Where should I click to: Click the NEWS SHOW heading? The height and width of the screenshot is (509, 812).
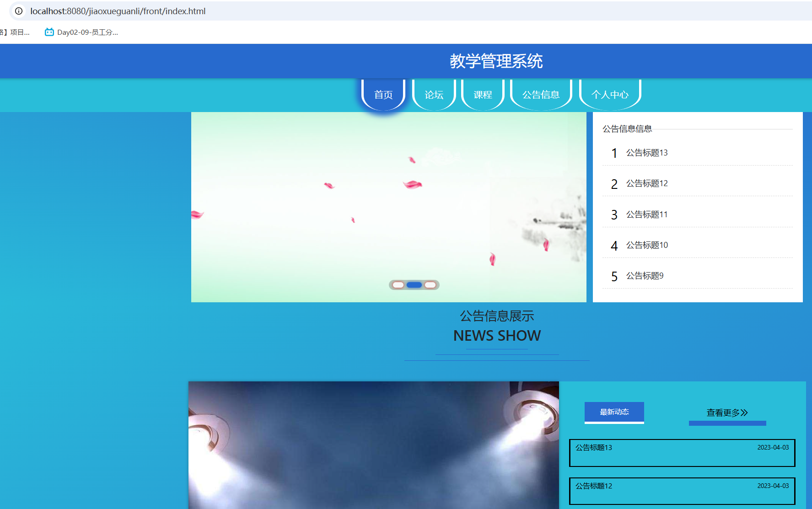tap(497, 336)
